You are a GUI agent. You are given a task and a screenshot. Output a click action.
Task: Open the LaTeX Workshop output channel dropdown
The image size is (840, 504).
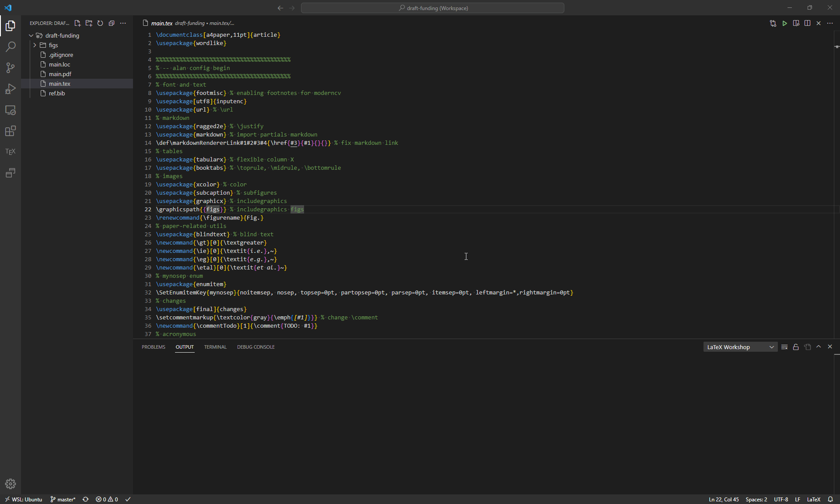click(x=740, y=347)
